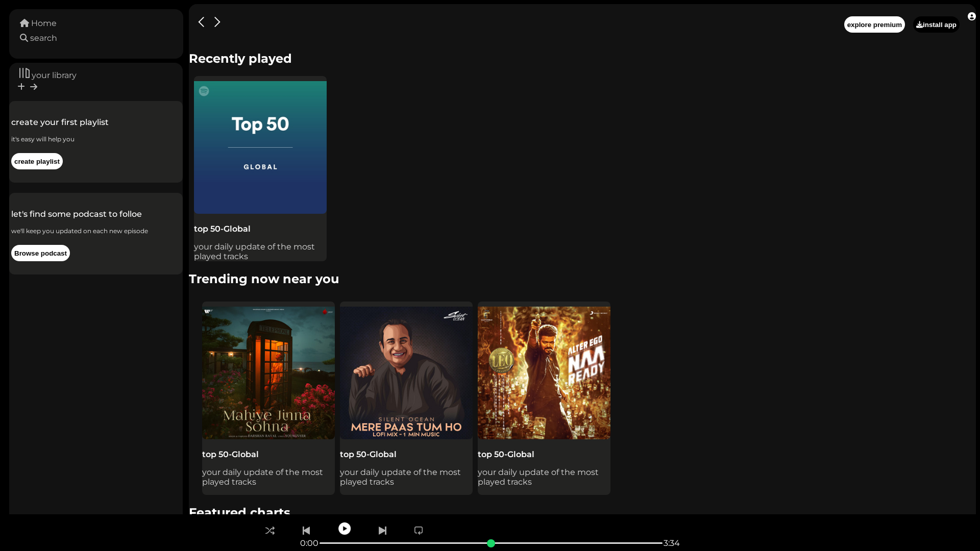Select the your library label

tap(54, 75)
